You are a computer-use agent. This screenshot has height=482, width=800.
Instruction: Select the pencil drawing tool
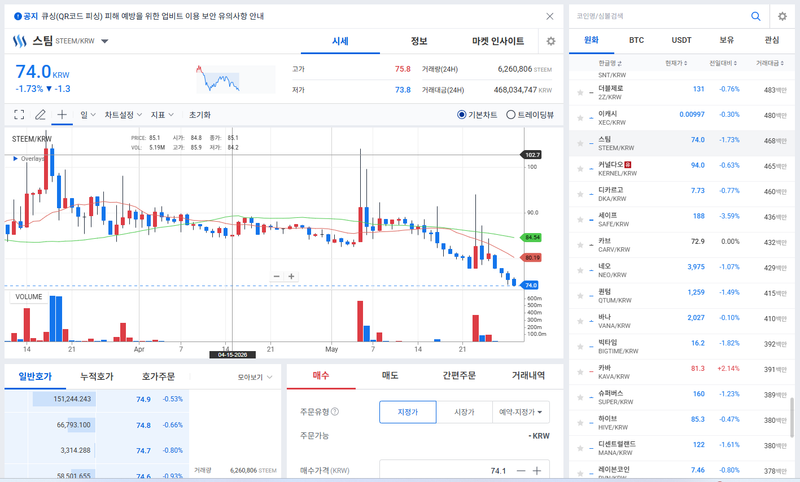[x=40, y=115]
